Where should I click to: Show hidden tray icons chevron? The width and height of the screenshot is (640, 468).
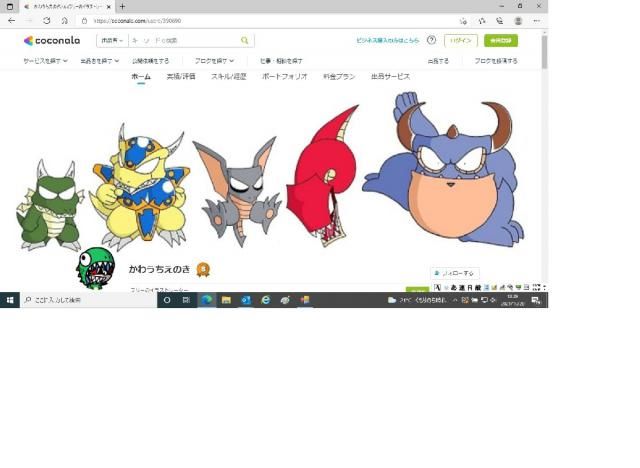[455, 300]
